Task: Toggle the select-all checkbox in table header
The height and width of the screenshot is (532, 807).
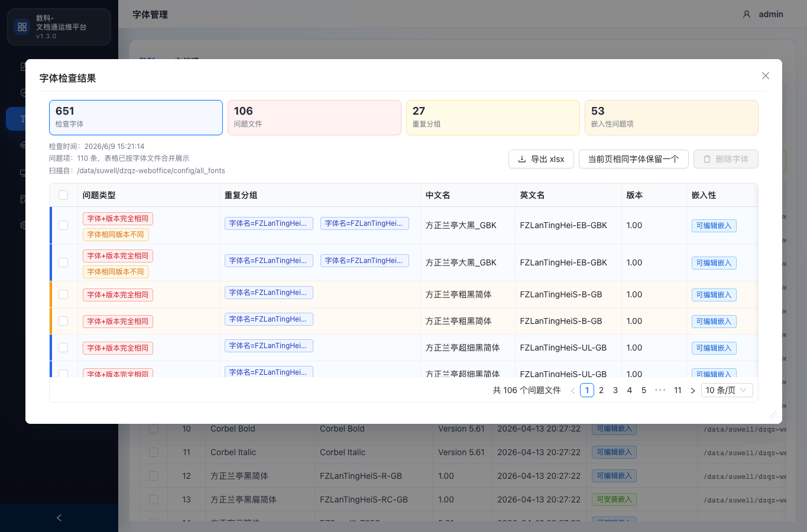Action: coord(63,195)
